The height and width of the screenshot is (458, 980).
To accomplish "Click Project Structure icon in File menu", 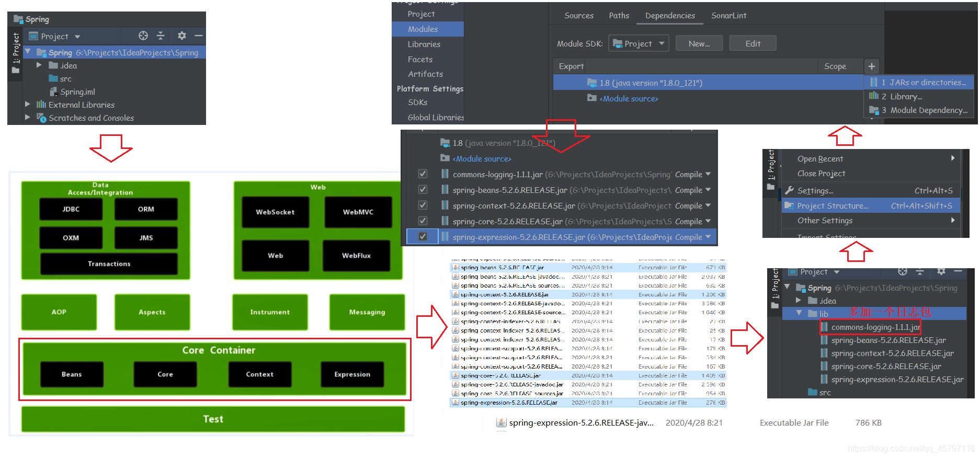I will pyautogui.click(x=789, y=205).
